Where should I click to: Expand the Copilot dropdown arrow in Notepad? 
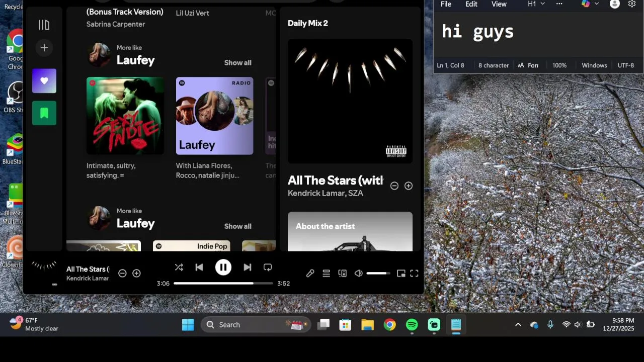[x=597, y=4]
